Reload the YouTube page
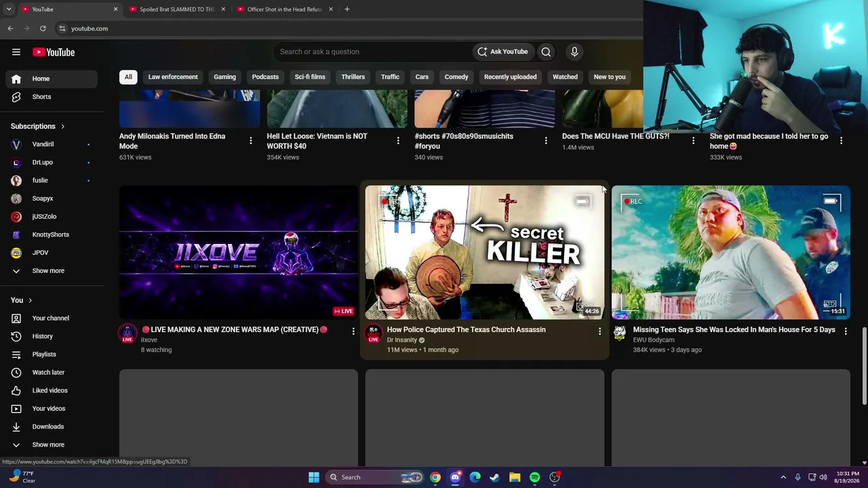868x488 pixels. 43,28
